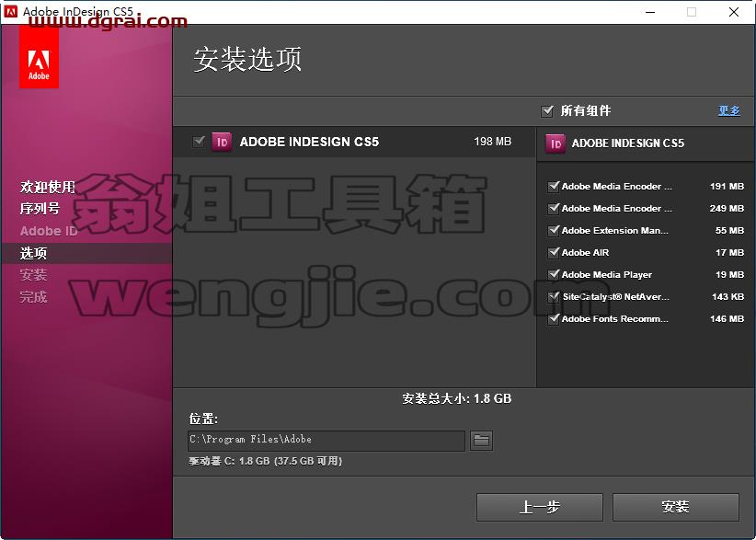This screenshot has height=540, width=756.
Task: Uncheck Adobe Fonts Recommended component
Action: pos(554,318)
